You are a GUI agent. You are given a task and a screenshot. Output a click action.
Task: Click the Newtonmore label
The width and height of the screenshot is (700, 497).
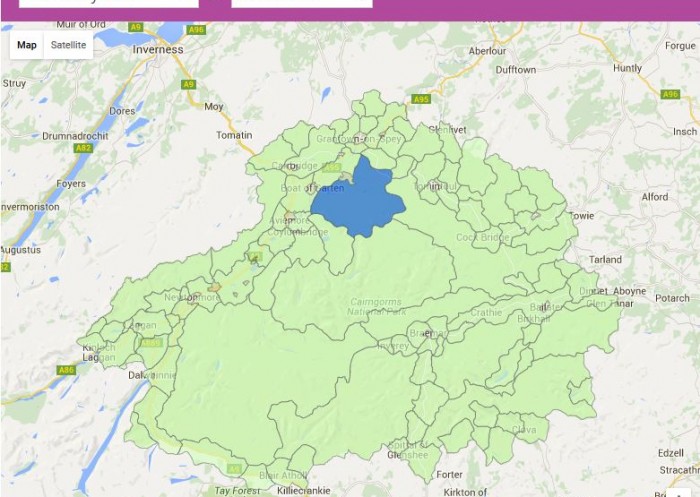[x=192, y=297]
